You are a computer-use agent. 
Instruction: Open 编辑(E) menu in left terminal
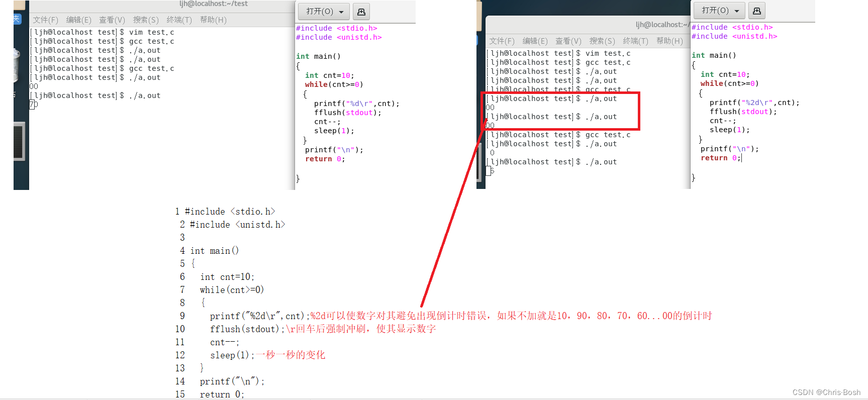tap(79, 20)
